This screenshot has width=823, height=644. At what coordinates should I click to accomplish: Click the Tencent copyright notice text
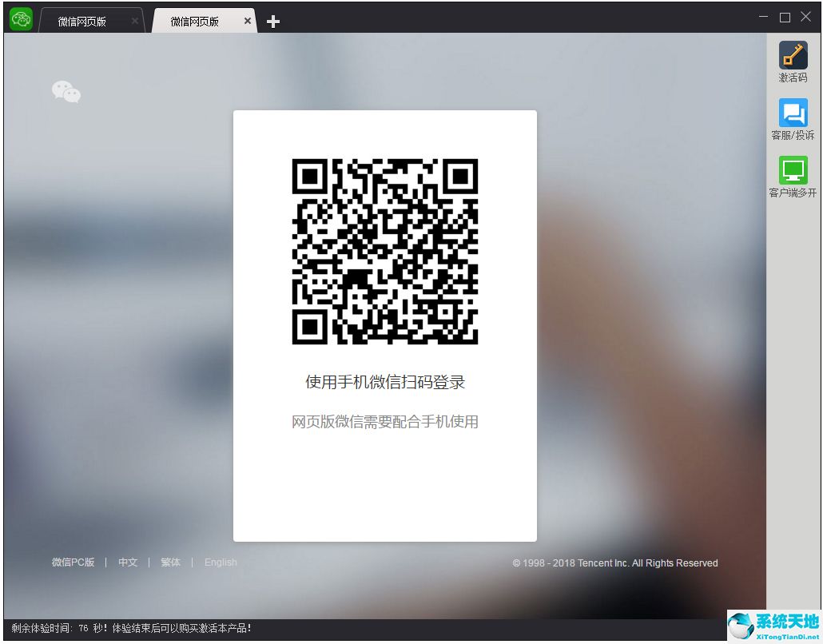(x=615, y=563)
